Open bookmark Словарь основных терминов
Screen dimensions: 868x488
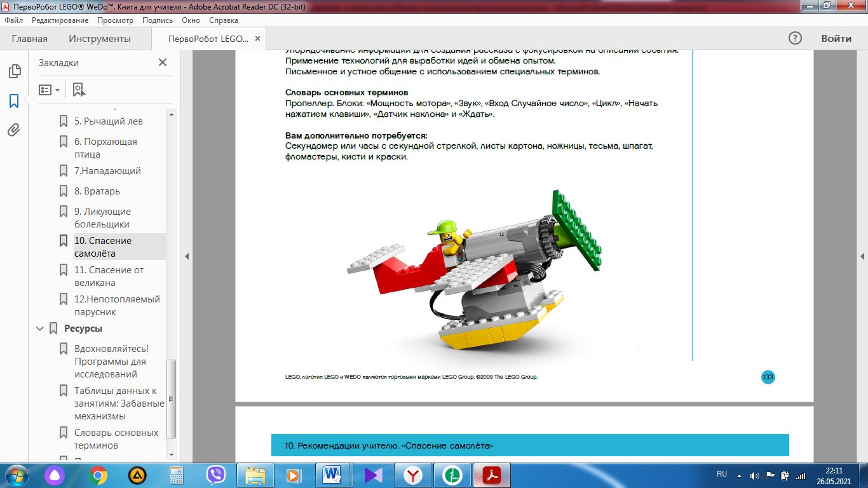pos(116,438)
